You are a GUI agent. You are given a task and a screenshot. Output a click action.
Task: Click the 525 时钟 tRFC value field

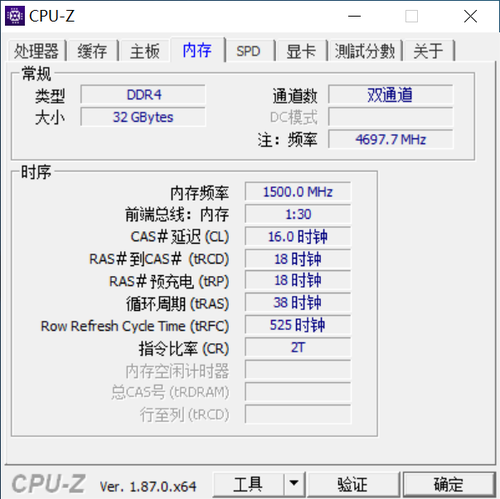(x=298, y=325)
